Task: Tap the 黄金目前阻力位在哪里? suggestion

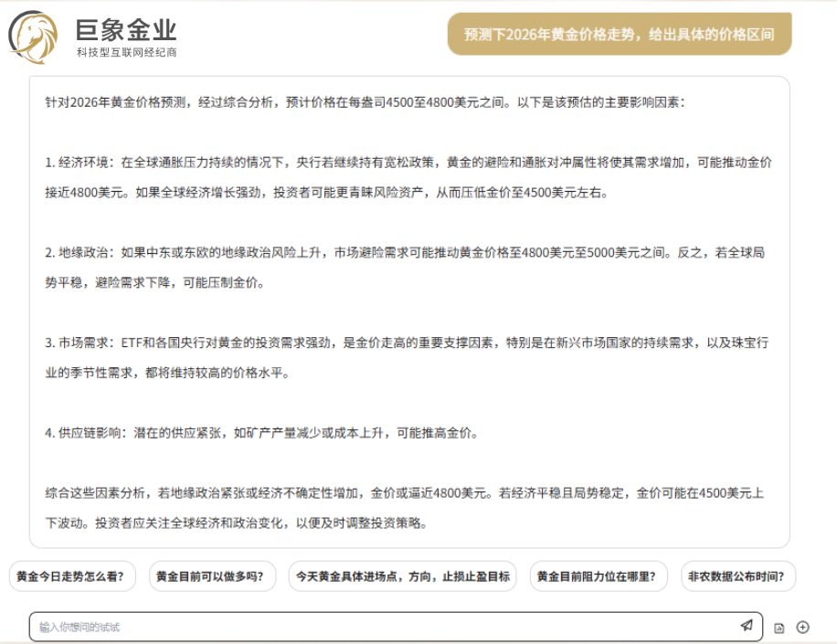Action: click(x=598, y=576)
